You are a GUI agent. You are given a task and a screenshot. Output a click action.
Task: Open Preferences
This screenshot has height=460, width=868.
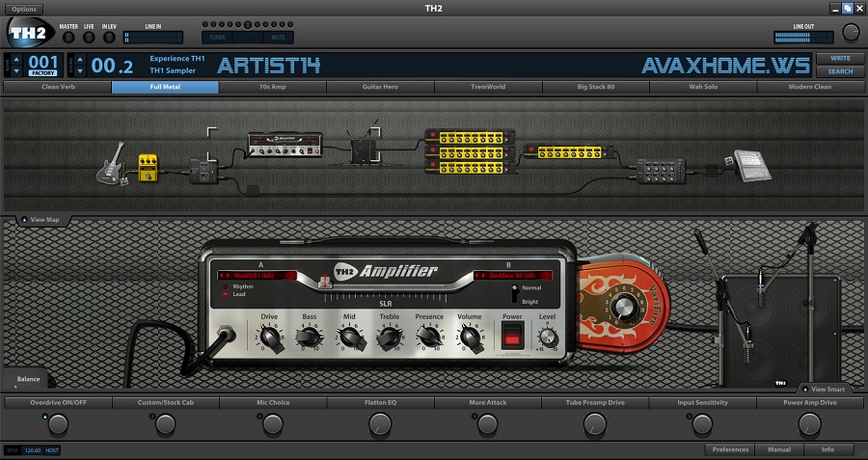click(730, 449)
